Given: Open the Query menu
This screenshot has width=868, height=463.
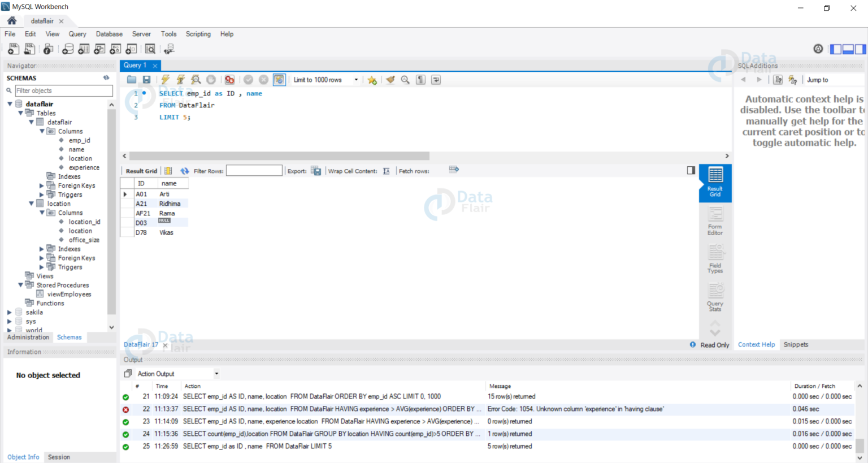Looking at the screenshot, I should tap(77, 34).
